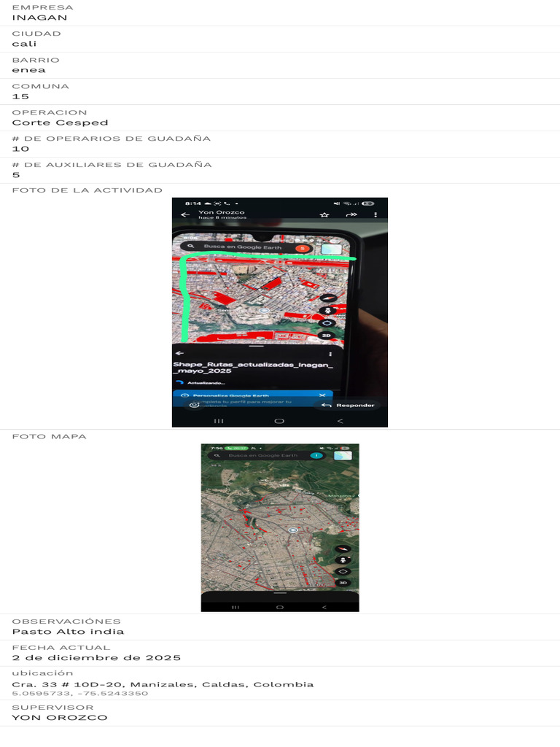Tap home nav icon in activity photo
Screen dimensions: 560x747
[x=279, y=421]
